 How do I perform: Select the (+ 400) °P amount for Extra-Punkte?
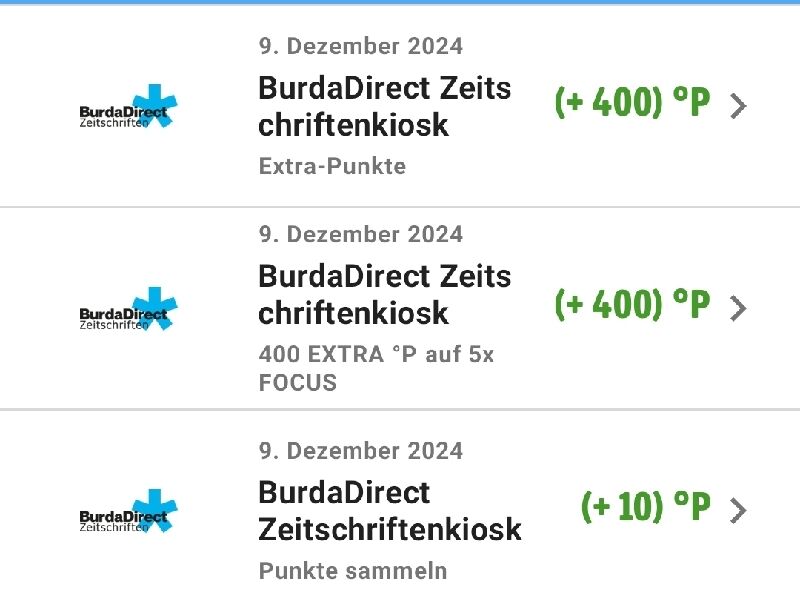coord(632,102)
